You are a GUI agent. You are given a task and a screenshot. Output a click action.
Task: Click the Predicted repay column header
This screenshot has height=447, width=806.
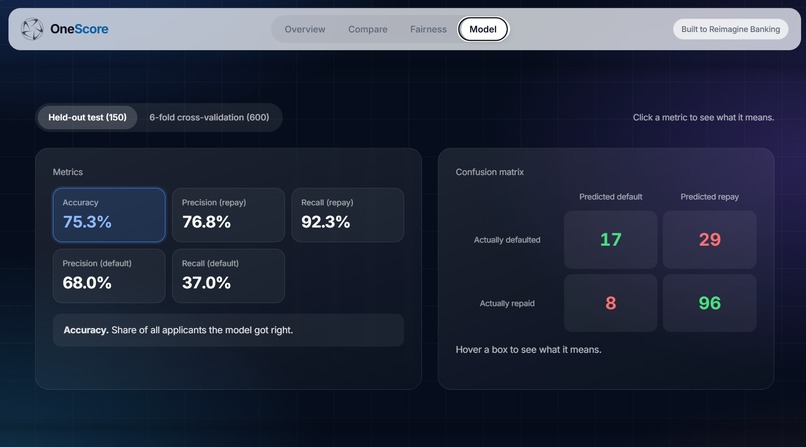(709, 197)
